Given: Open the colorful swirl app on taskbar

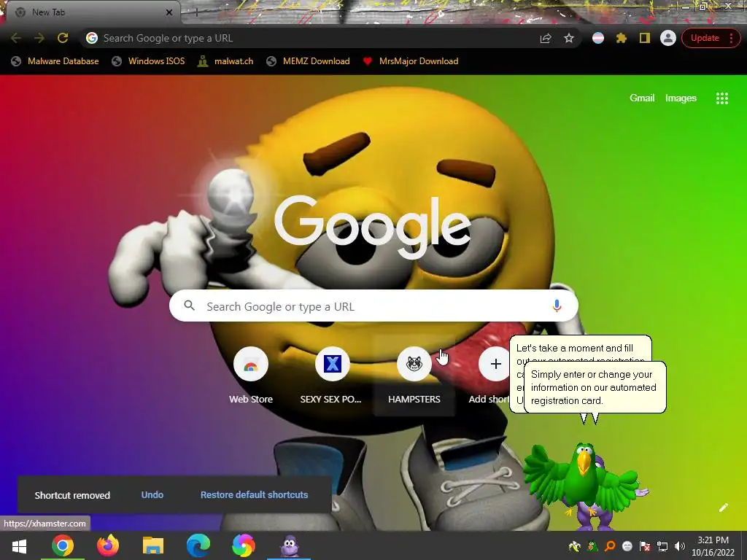Looking at the screenshot, I should pyautogui.click(x=244, y=545).
